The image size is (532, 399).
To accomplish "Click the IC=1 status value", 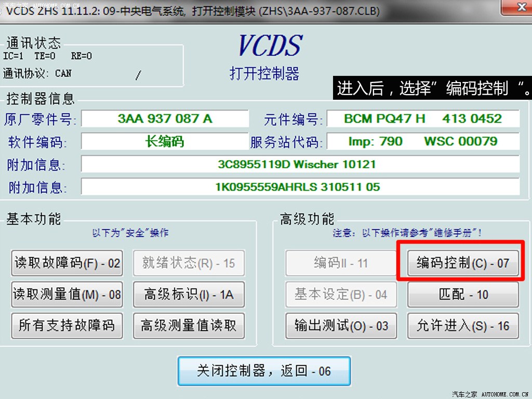I will [x=13, y=56].
